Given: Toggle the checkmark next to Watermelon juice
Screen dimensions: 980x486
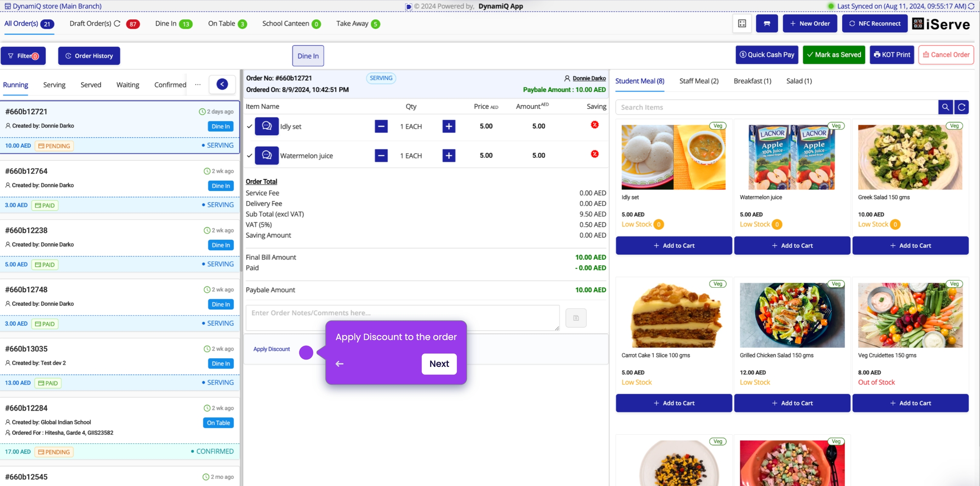Looking at the screenshot, I should point(250,156).
